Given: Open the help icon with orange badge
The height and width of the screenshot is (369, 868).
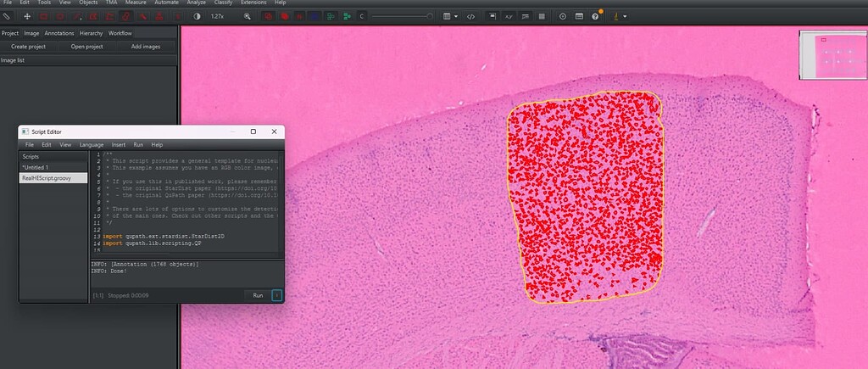Looking at the screenshot, I should [596, 16].
